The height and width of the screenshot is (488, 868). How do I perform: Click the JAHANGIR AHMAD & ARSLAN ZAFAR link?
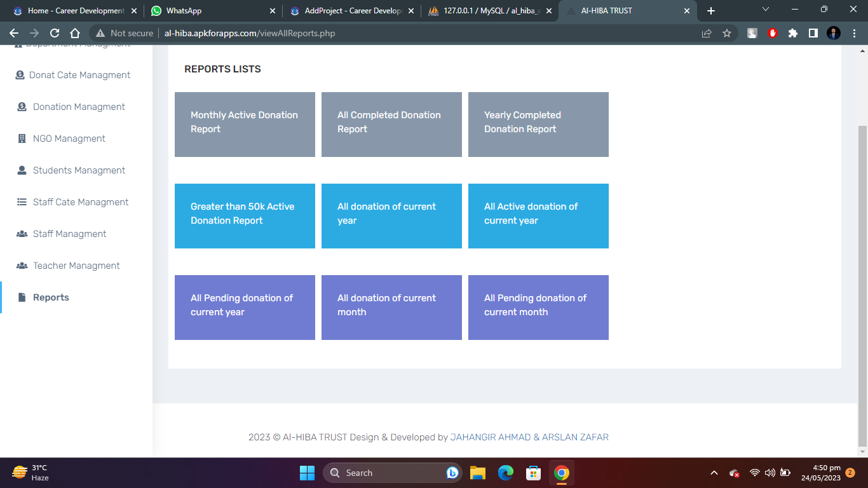point(529,437)
